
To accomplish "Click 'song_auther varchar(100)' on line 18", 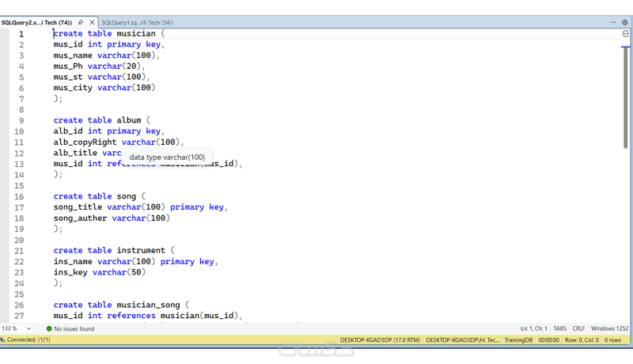I will 112,218.
